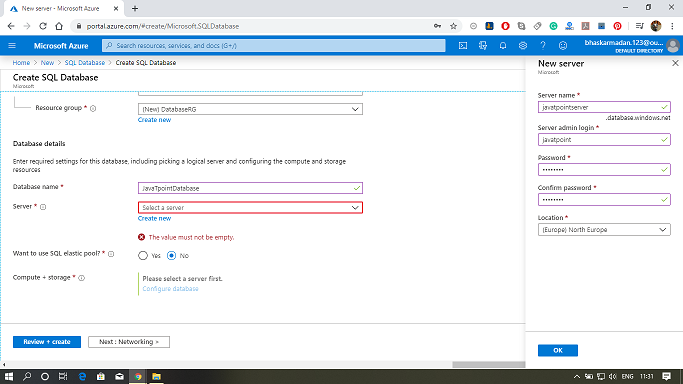
Task: Go to browser home page
Action: pyautogui.click(x=59, y=26)
